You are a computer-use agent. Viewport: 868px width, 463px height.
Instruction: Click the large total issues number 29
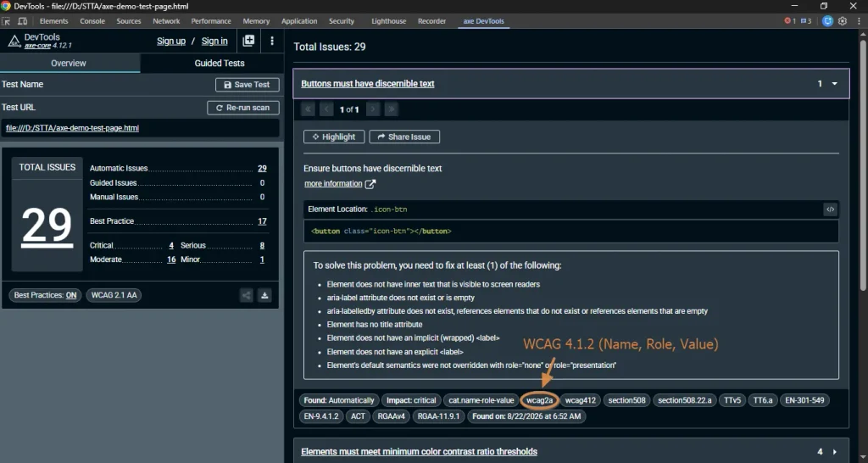[47, 226]
